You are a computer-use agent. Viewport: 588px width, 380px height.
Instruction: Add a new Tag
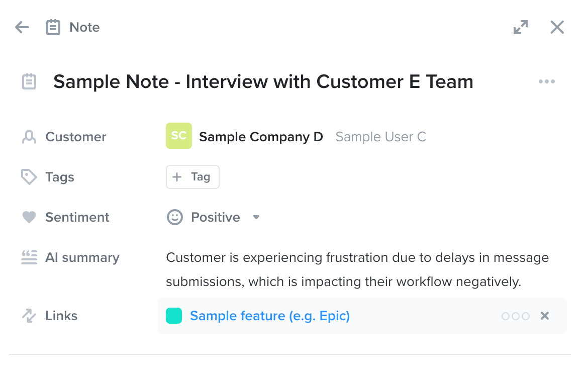point(193,177)
